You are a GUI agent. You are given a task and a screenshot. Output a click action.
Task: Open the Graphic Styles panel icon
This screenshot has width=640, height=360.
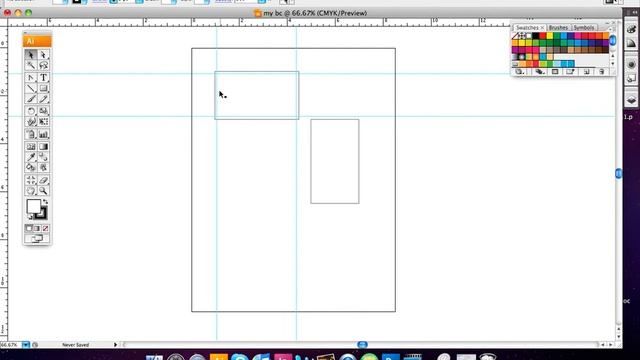[x=631, y=78]
